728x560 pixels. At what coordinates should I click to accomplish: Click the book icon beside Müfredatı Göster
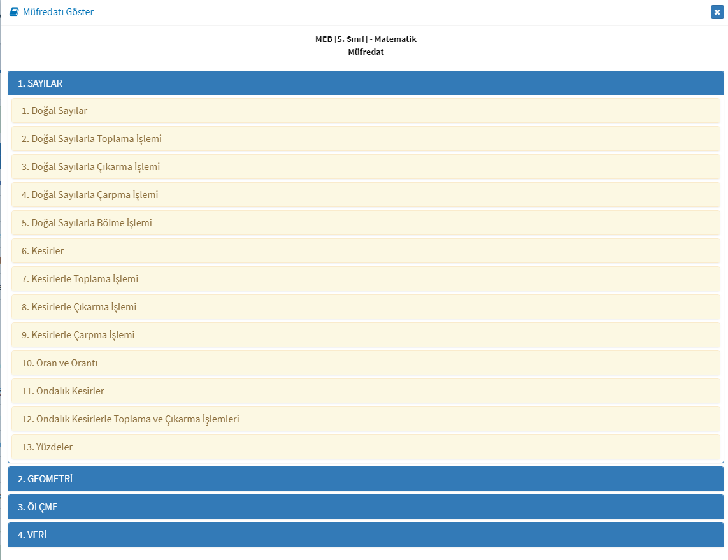15,12
